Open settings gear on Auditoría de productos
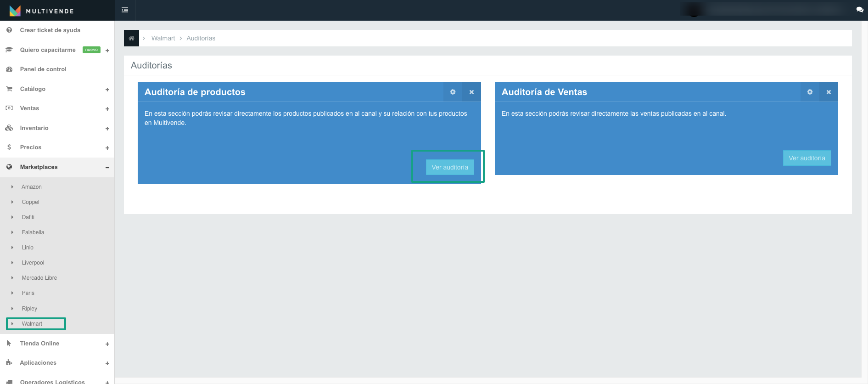 tap(453, 92)
